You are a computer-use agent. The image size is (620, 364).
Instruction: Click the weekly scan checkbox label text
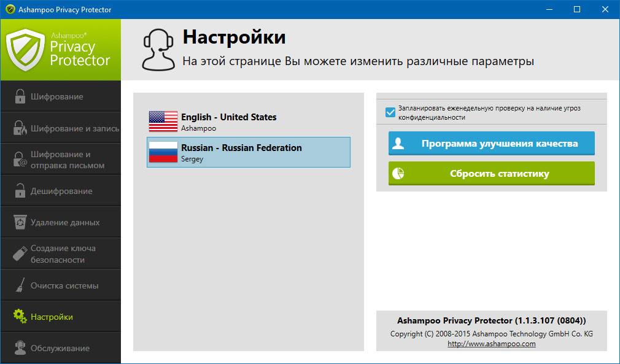point(489,113)
